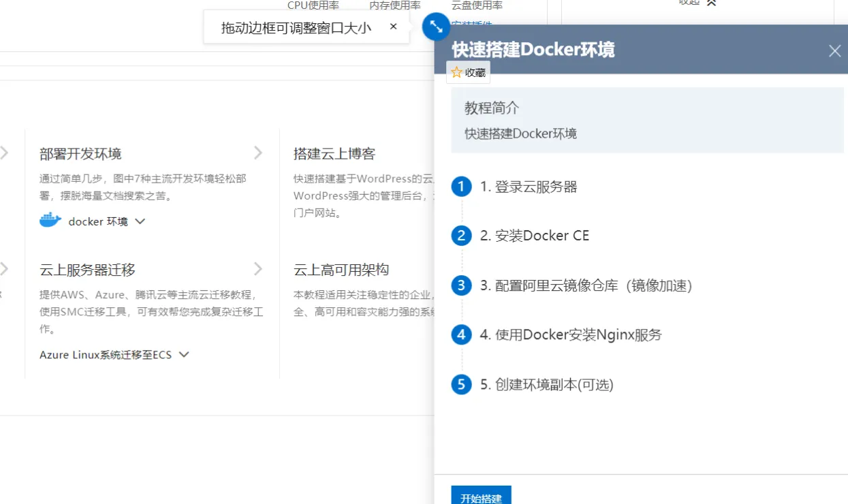Click the blue resize-arrows circle icon
Image resolution: width=848 pixels, height=504 pixels.
click(436, 27)
